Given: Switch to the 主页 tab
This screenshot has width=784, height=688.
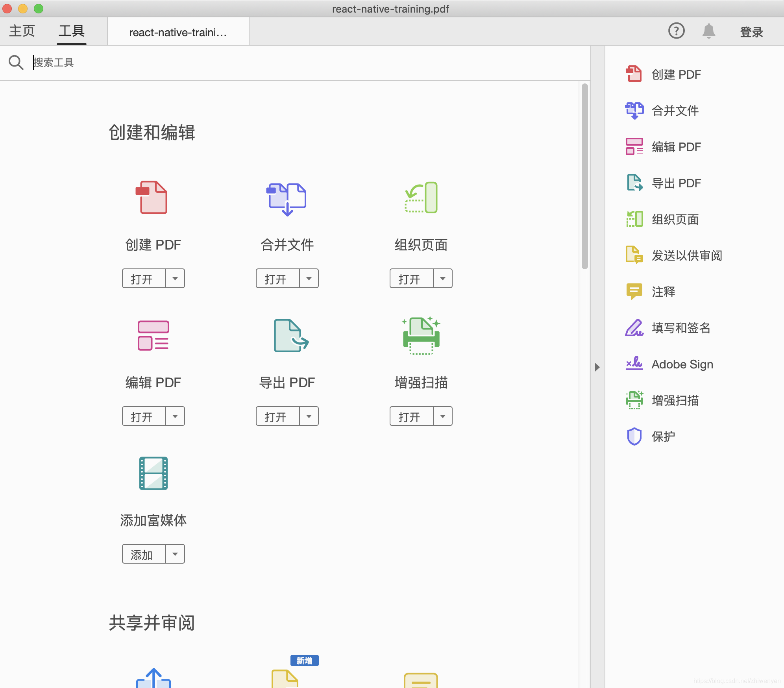Looking at the screenshot, I should (22, 31).
